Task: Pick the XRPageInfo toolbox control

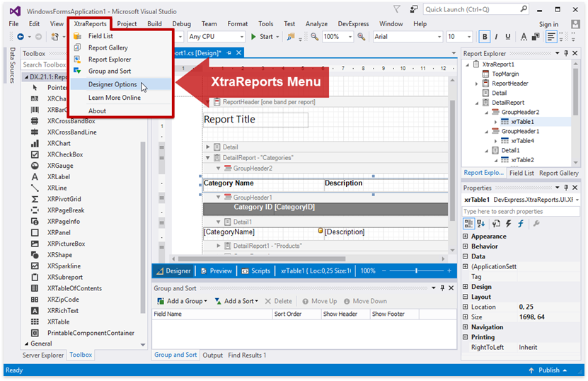Action: [64, 222]
